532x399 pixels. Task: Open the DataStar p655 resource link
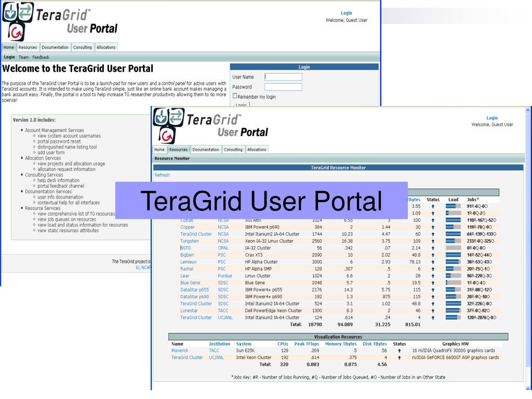[x=194, y=290]
